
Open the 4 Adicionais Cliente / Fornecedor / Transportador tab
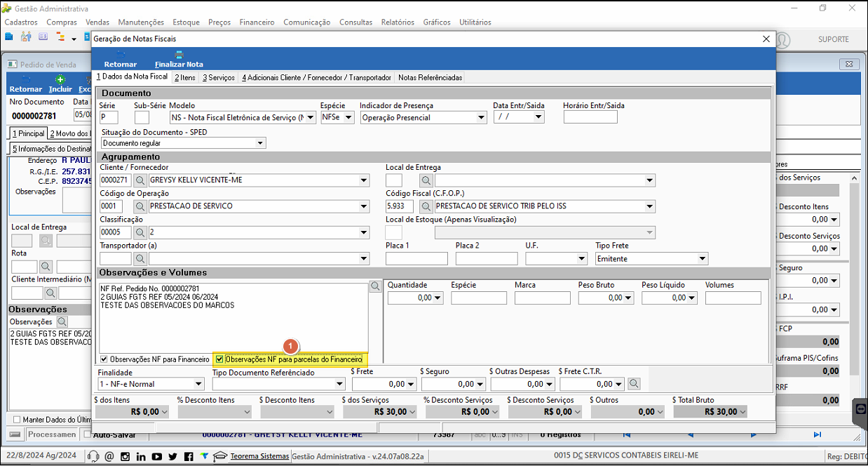316,77
